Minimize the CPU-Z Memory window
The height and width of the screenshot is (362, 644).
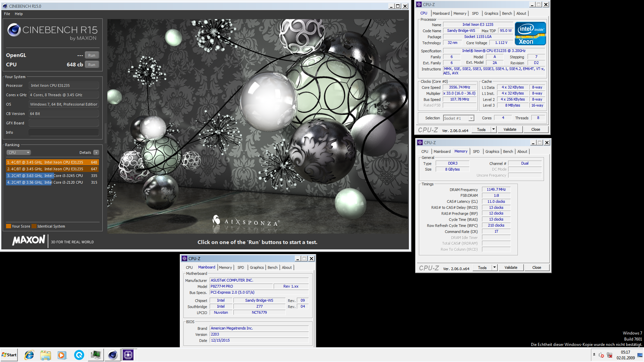533,142
